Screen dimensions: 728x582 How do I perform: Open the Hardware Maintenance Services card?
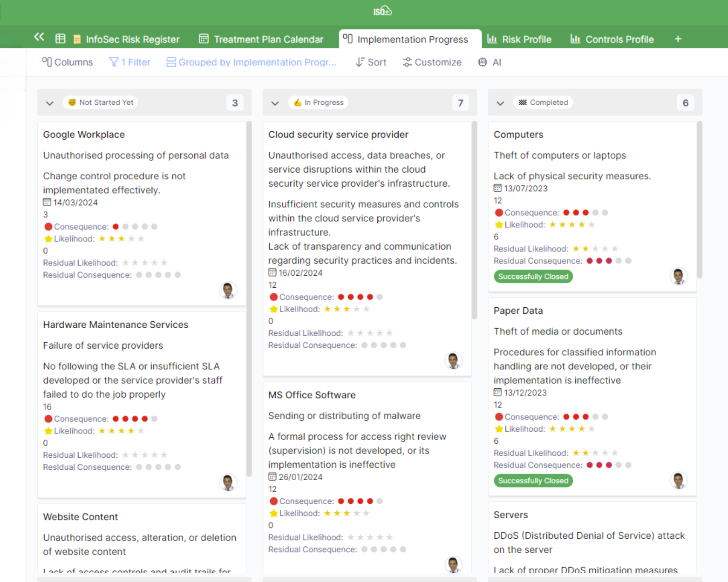(x=116, y=325)
